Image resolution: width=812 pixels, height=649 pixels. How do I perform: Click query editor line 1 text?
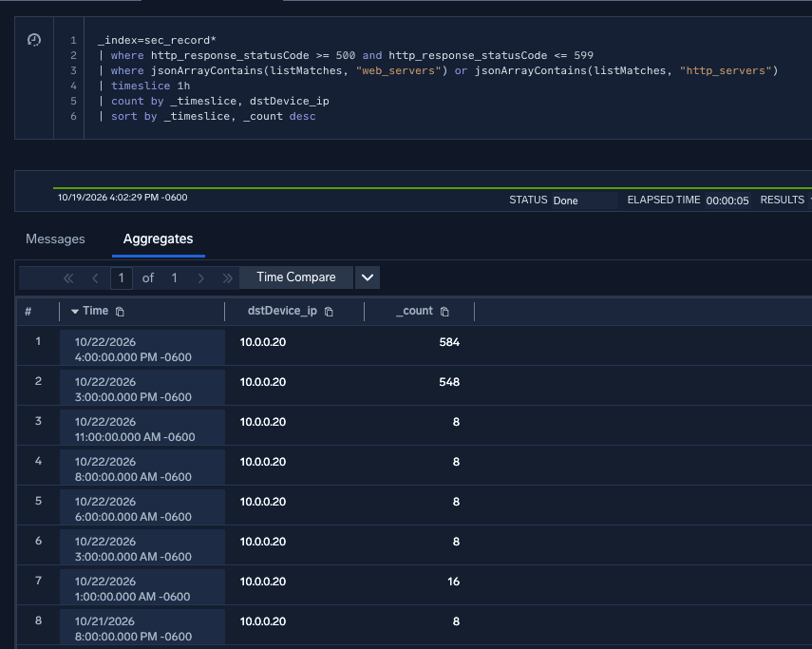(x=157, y=40)
